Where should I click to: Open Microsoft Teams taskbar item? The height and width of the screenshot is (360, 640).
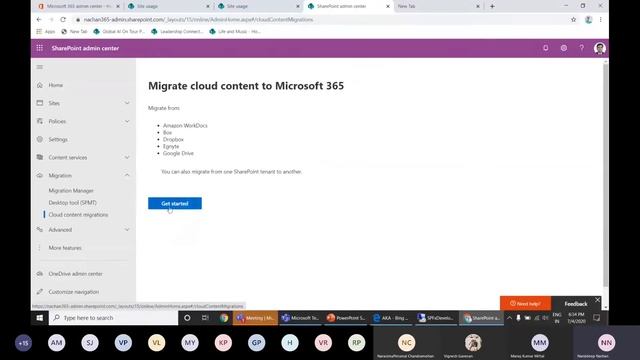coord(300,318)
